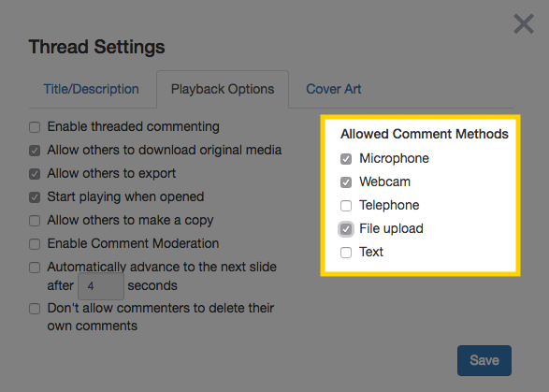
Task: Turn on Enable Comment Moderation
Action: (x=35, y=244)
